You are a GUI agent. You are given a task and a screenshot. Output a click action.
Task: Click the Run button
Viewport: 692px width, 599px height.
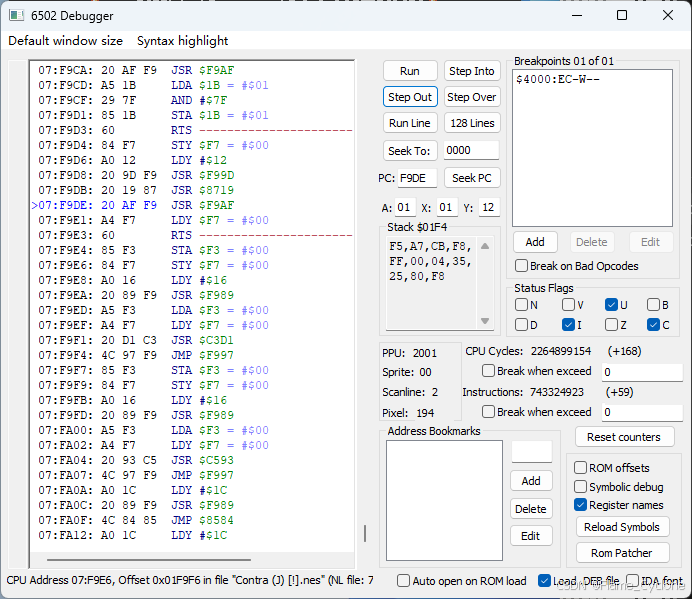[x=410, y=71]
